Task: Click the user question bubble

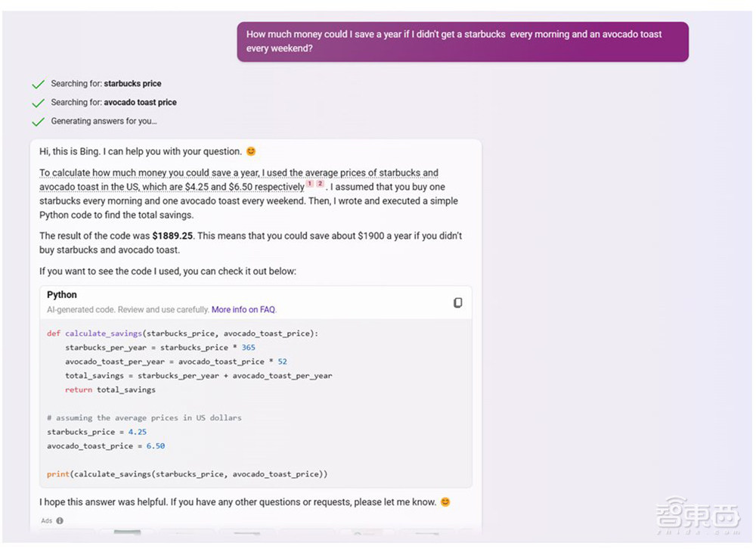Action: [463, 42]
